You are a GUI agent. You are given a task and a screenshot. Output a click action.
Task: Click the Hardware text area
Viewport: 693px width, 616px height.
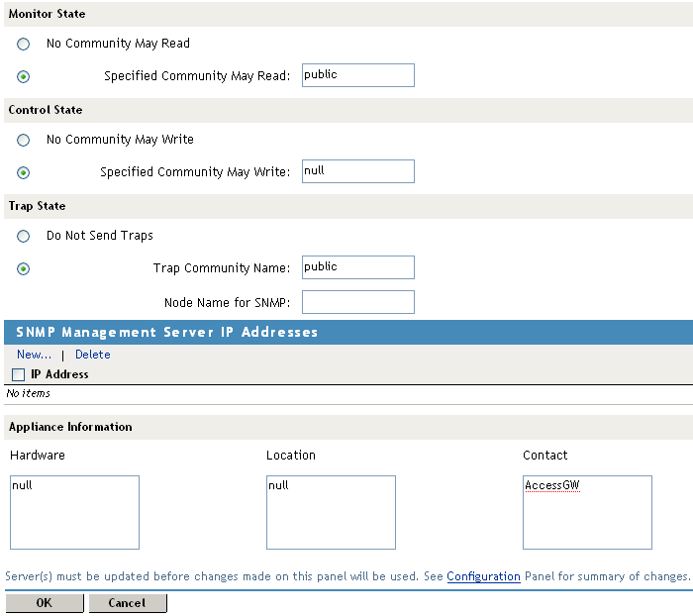pyautogui.click(x=74, y=513)
